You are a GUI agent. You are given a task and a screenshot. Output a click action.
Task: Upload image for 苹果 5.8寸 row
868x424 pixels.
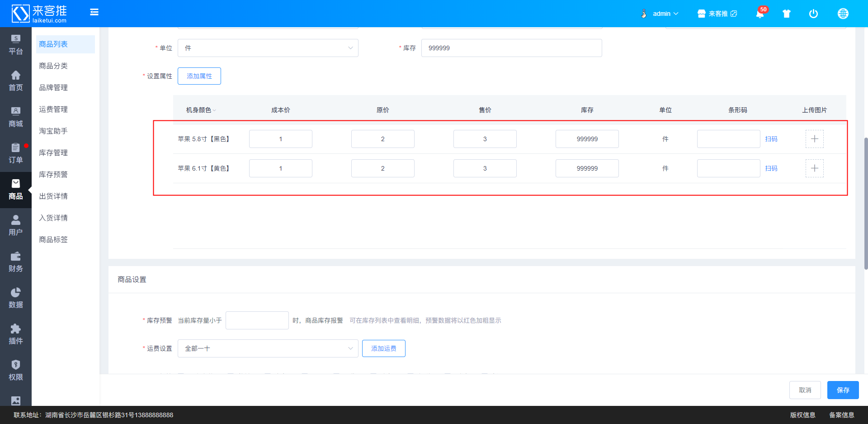click(815, 139)
